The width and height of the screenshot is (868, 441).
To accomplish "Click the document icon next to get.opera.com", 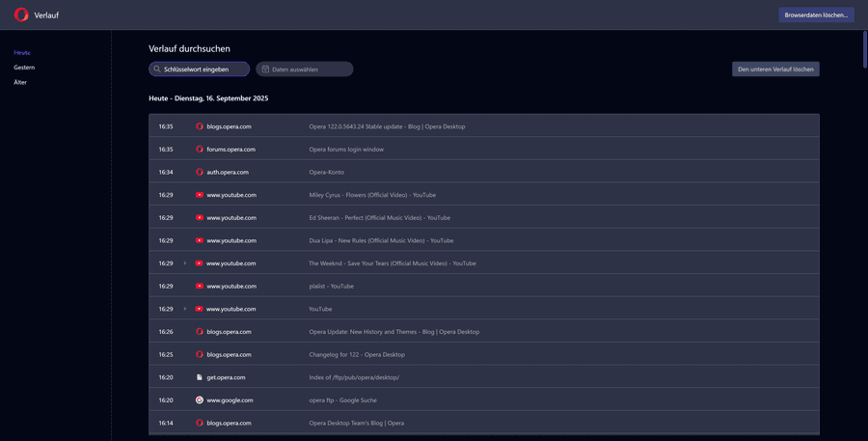I will [x=200, y=377].
